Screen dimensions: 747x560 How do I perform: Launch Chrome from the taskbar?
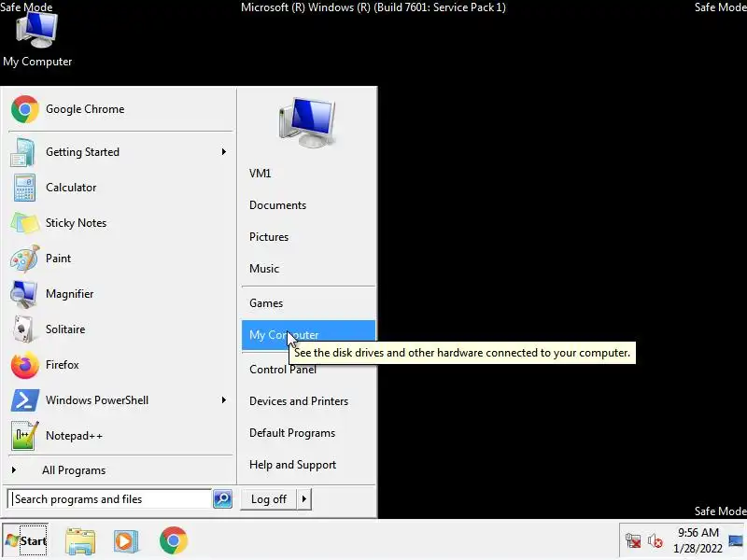174,540
